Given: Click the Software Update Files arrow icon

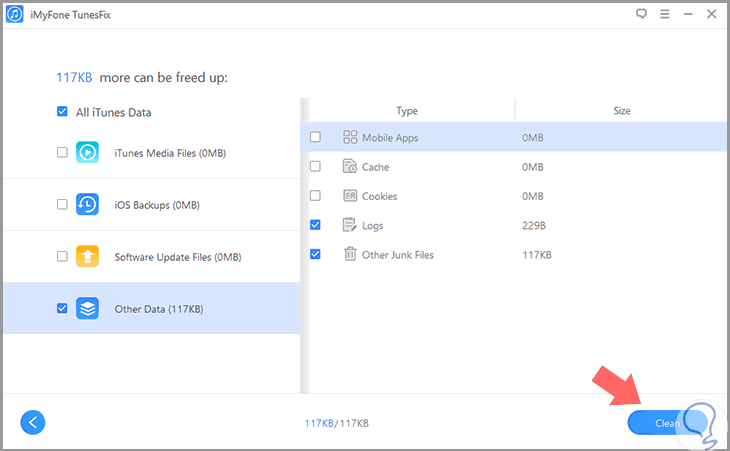Looking at the screenshot, I should [88, 256].
